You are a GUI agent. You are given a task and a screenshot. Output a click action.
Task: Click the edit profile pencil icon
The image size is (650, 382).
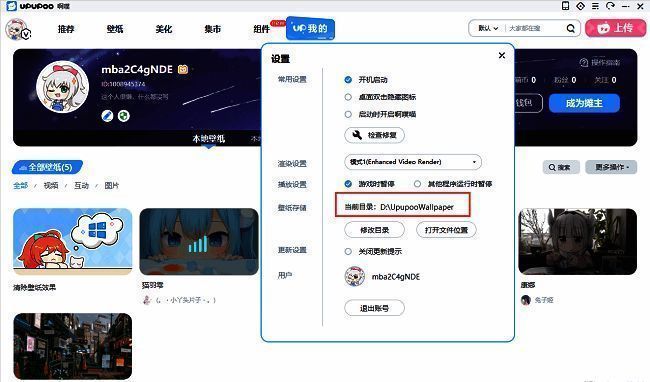click(x=107, y=116)
